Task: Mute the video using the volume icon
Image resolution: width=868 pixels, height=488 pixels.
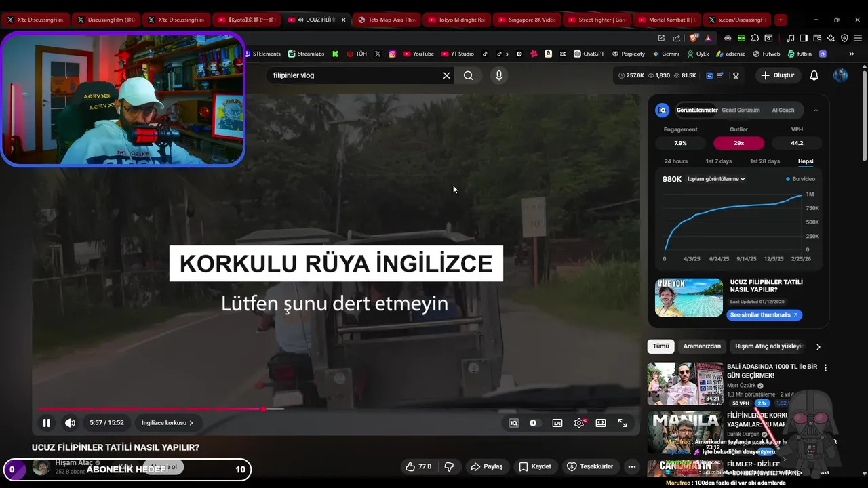Action: 70,423
